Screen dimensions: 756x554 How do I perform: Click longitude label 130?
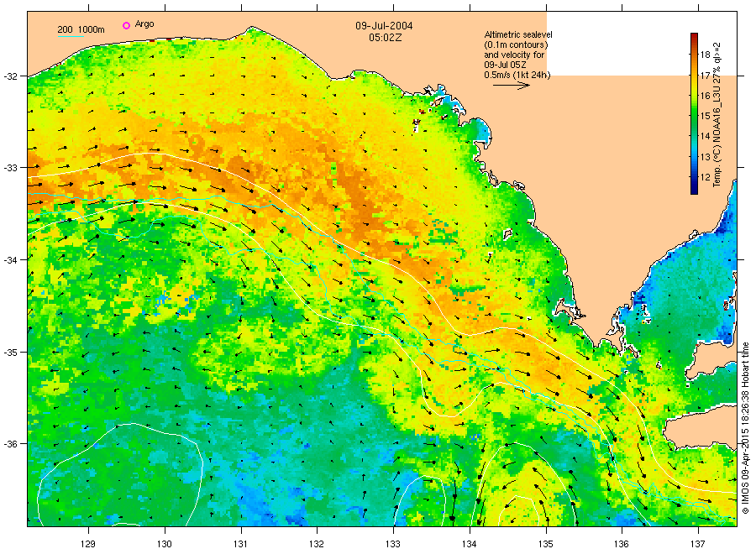pyautogui.click(x=165, y=544)
